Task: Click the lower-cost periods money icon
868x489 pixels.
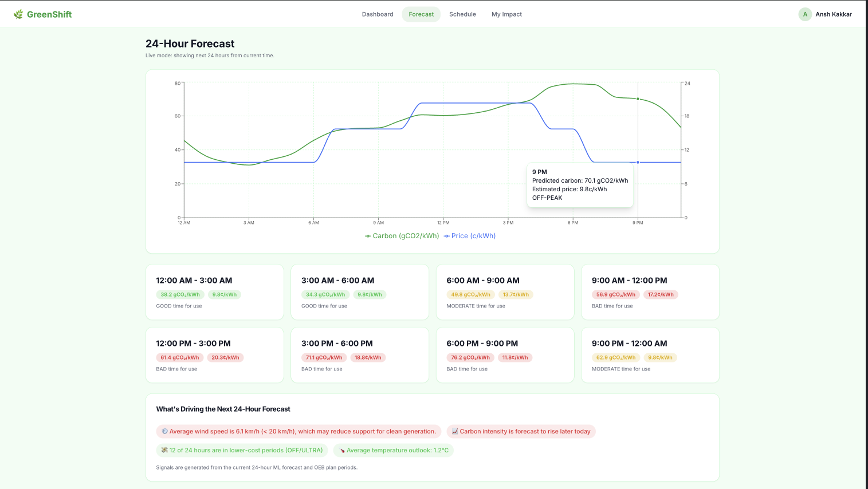Action: click(x=164, y=451)
